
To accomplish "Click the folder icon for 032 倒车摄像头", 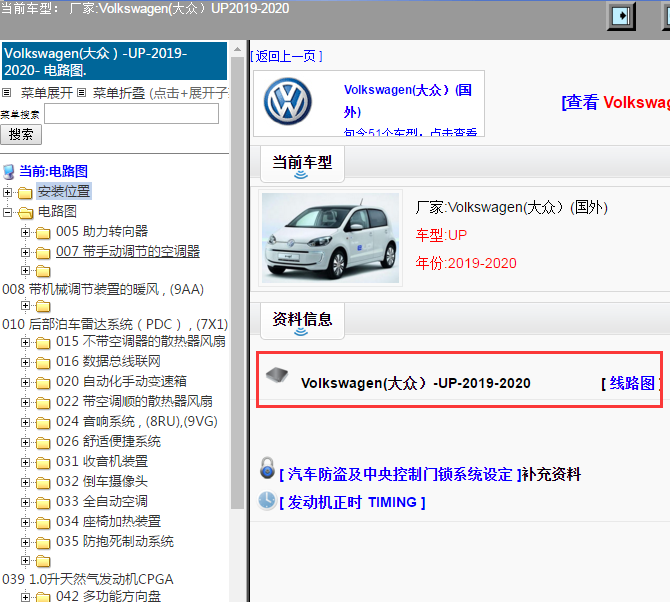I will (x=43, y=482).
